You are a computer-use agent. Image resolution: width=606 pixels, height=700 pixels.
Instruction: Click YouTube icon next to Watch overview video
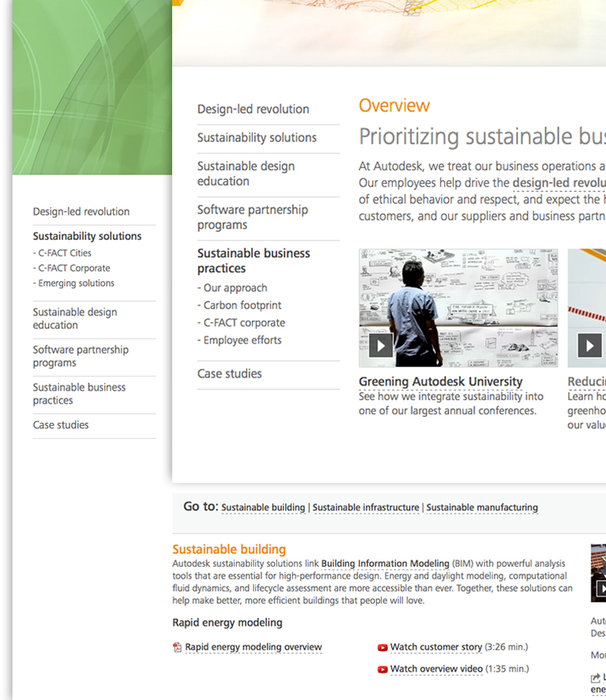[383, 670]
